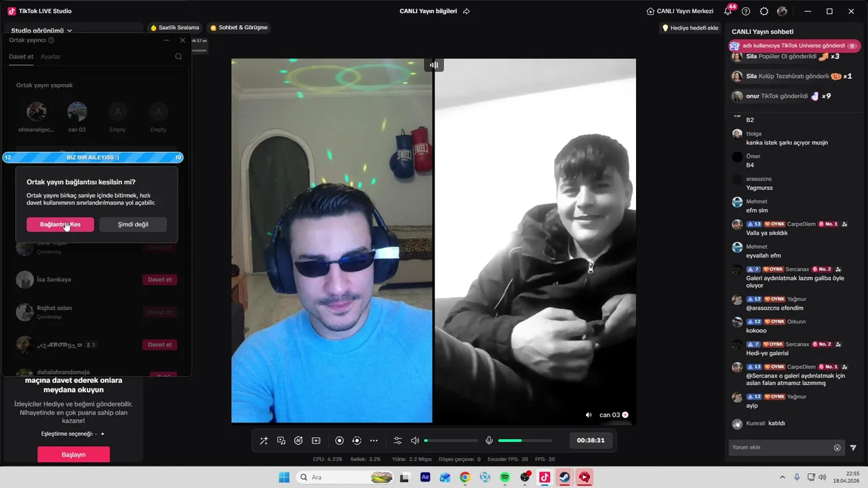Image resolution: width=868 pixels, height=488 pixels.
Task: Mute the microphone icon
Action: [x=489, y=441]
